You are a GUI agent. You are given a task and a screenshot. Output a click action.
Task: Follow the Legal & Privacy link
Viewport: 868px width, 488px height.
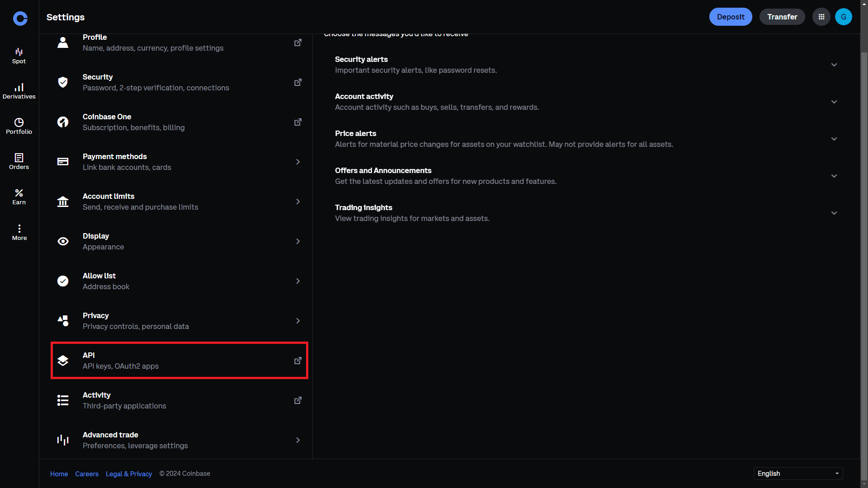[129, 474]
